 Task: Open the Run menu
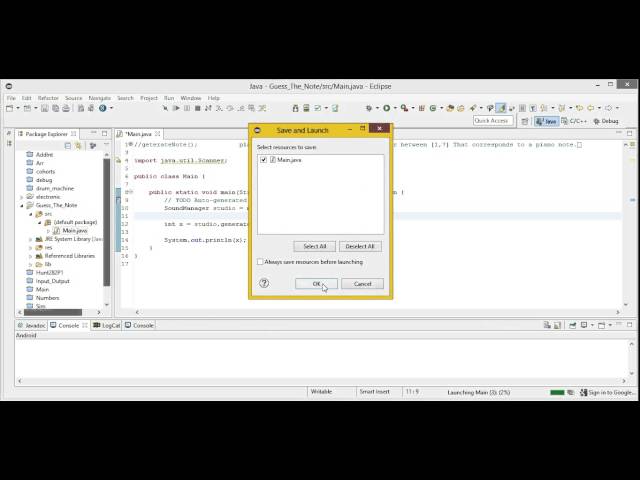[x=169, y=98]
